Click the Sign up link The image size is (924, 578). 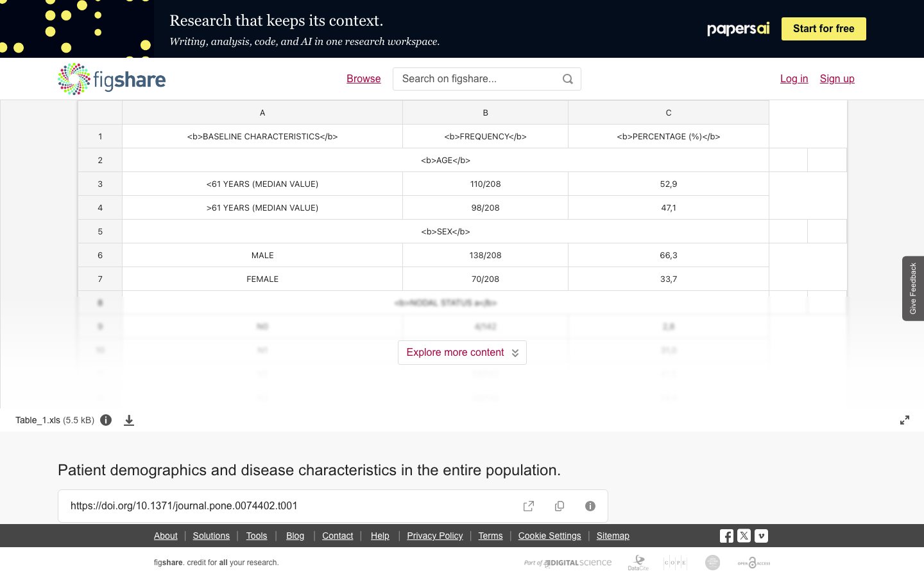point(837,79)
